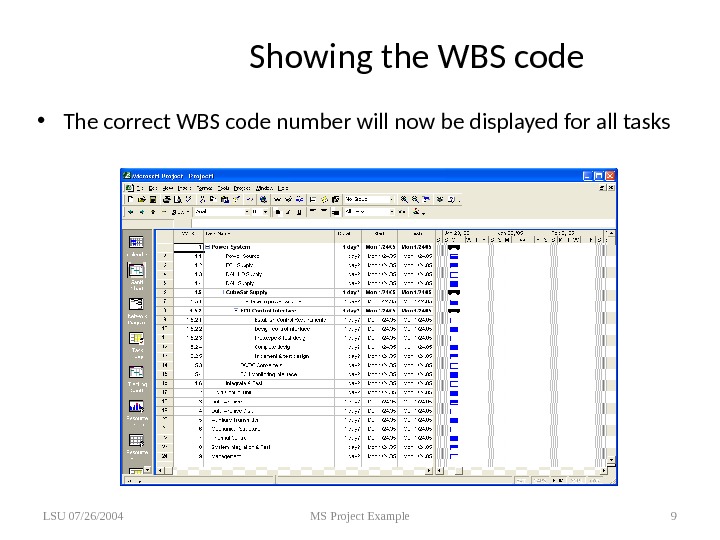
Task: Open the File menu
Action: click(x=140, y=188)
